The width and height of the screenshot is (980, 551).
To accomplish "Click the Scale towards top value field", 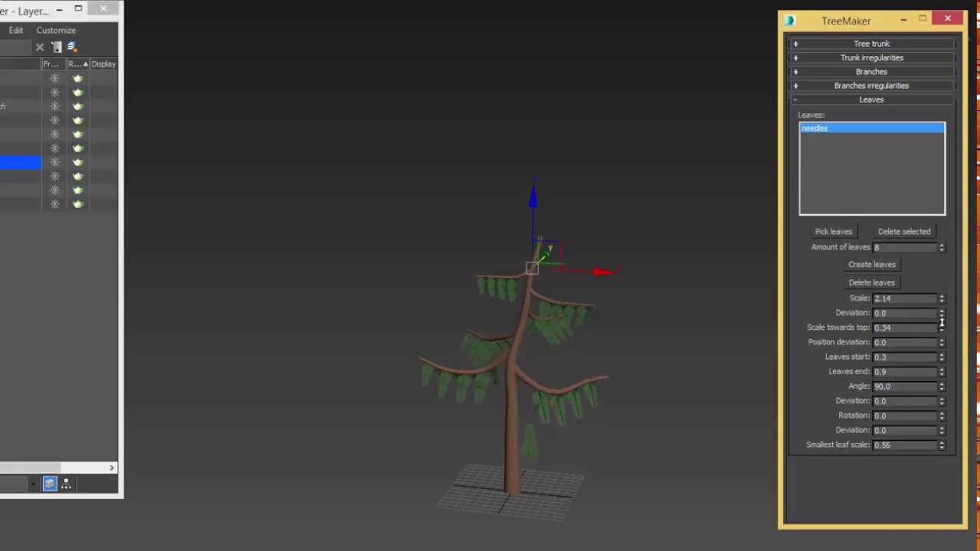I will point(905,328).
